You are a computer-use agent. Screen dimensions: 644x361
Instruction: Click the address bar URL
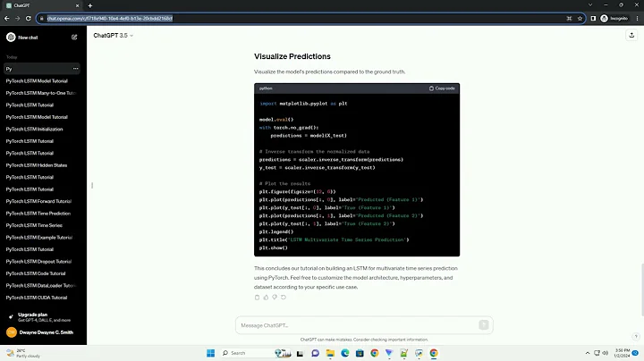(110, 19)
